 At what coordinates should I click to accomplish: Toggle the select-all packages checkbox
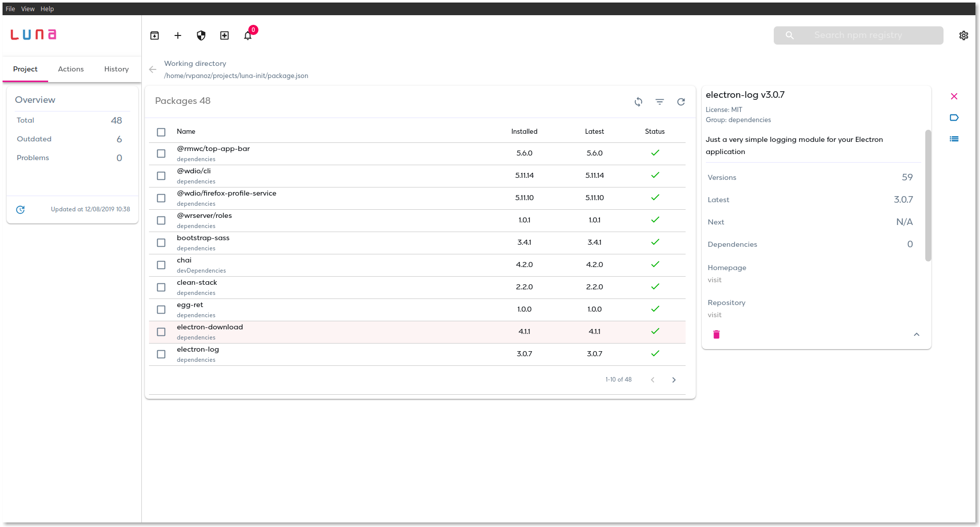click(161, 132)
